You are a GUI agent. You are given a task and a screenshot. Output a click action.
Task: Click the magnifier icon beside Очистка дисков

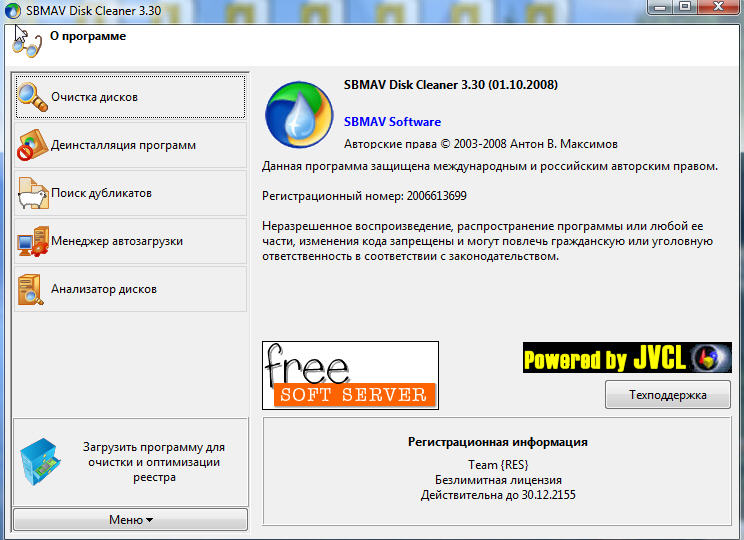click(x=32, y=97)
